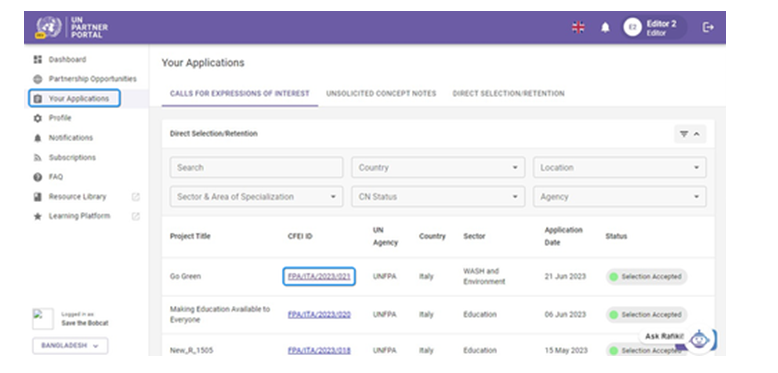The height and width of the screenshot is (373, 778).
Task: Open the Editor 2 user menu
Action: pyautogui.click(x=655, y=28)
